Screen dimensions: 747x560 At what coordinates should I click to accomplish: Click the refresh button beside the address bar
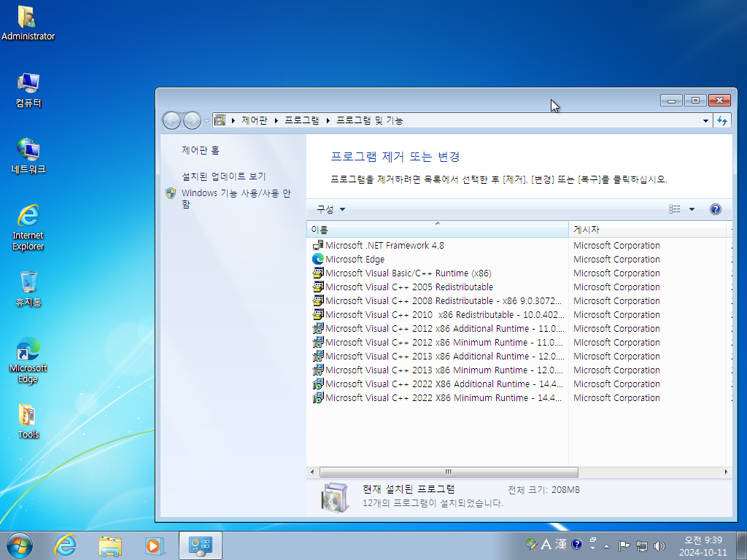(722, 120)
